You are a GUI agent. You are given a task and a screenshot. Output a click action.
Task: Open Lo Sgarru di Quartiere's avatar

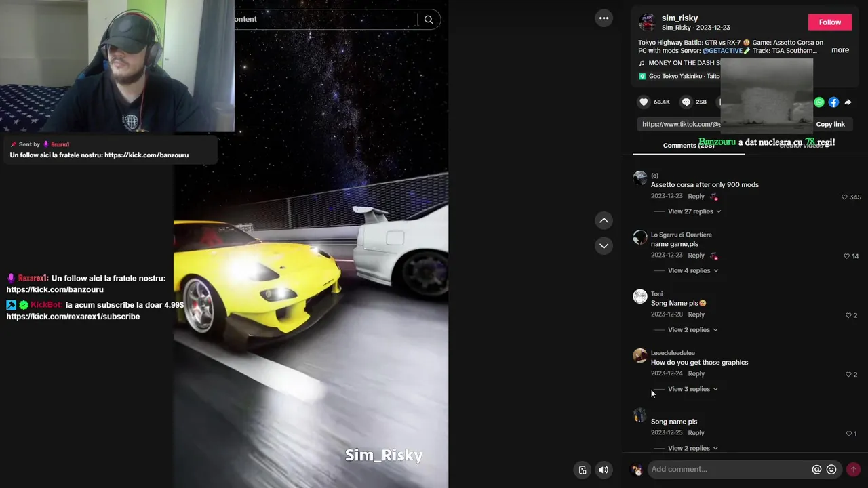640,237
